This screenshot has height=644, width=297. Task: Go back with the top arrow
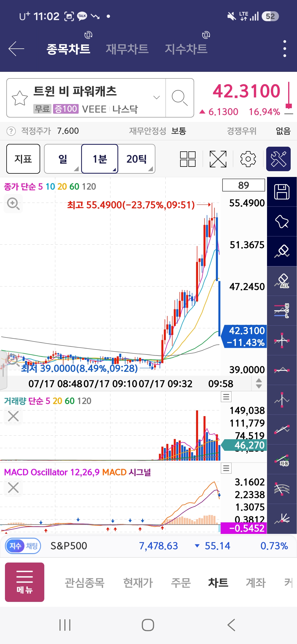coord(16,49)
